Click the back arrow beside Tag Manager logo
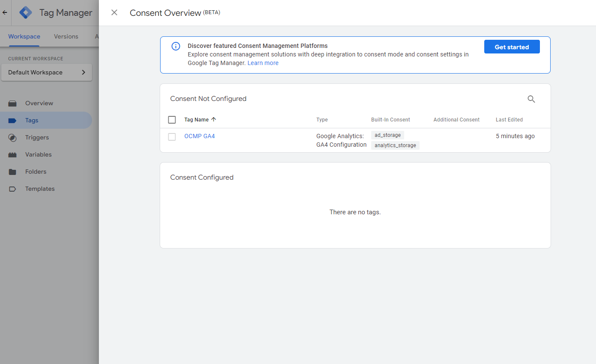Viewport: 596px width, 364px height. (x=5, y=12)
